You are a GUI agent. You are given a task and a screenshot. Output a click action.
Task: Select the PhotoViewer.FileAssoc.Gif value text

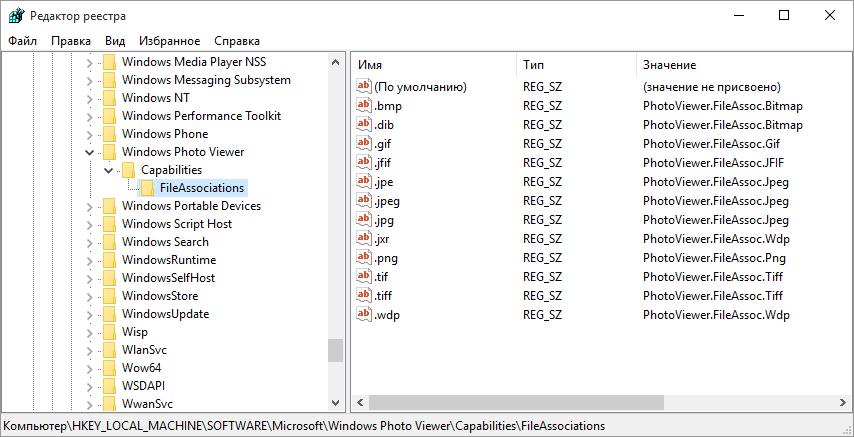point(711,144)
